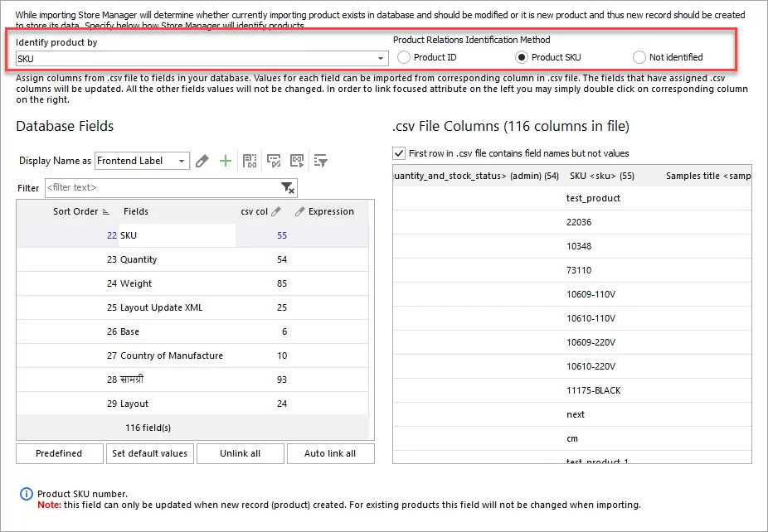Select the Layout Update XML field row
The width and height of the screenshot is (768, 532).
[x=192, y=307]
